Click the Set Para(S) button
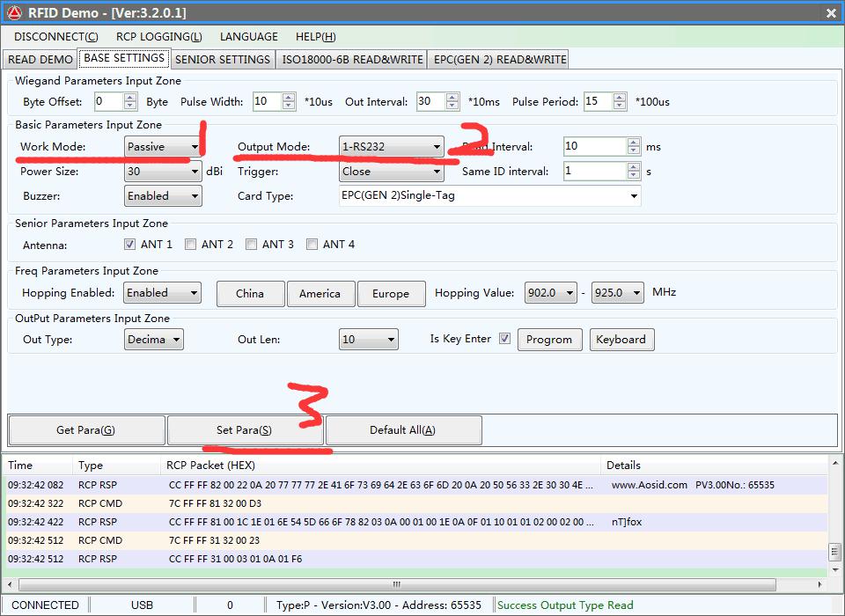Viewport: 845px width, 616px height. point(244,430)
